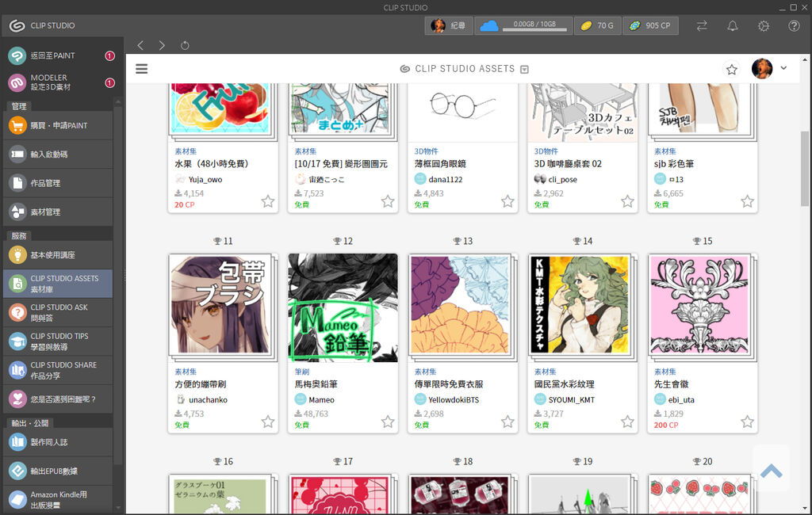Open the 先生會徽 ornament thumbnail

[x=703, y=307]
